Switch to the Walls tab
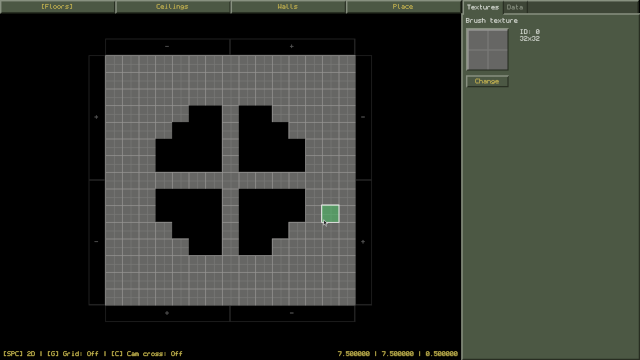 288,7
